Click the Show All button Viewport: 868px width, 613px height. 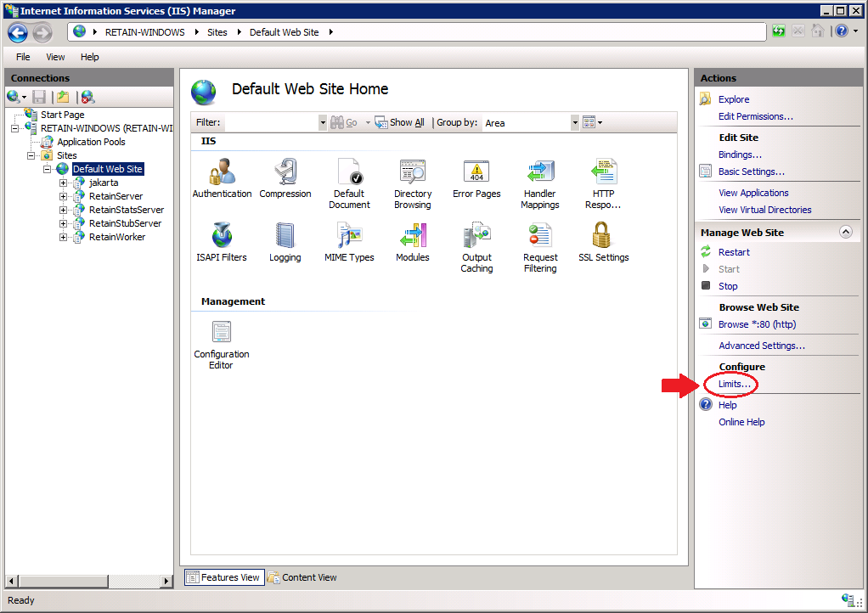pyautogui.click(x=400, y=122)
